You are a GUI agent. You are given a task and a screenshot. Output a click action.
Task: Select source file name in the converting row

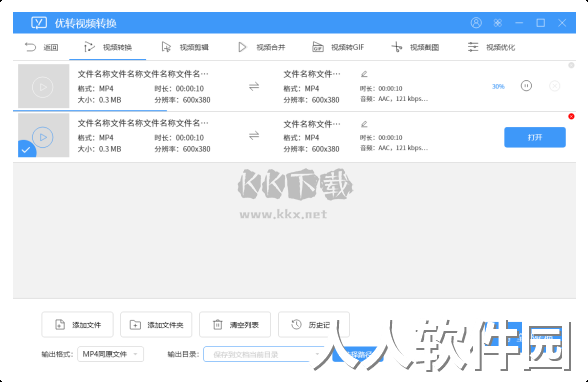coord(143,74)
